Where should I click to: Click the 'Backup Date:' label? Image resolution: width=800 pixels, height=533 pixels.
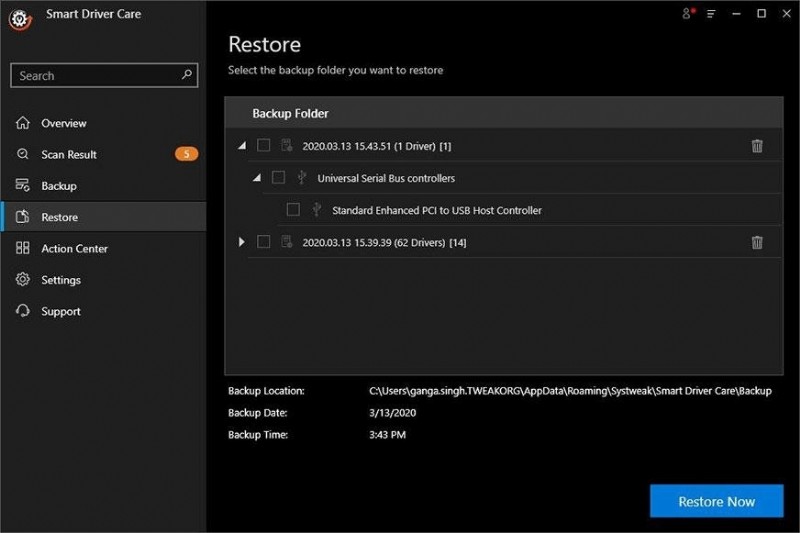tap(257, 413)
